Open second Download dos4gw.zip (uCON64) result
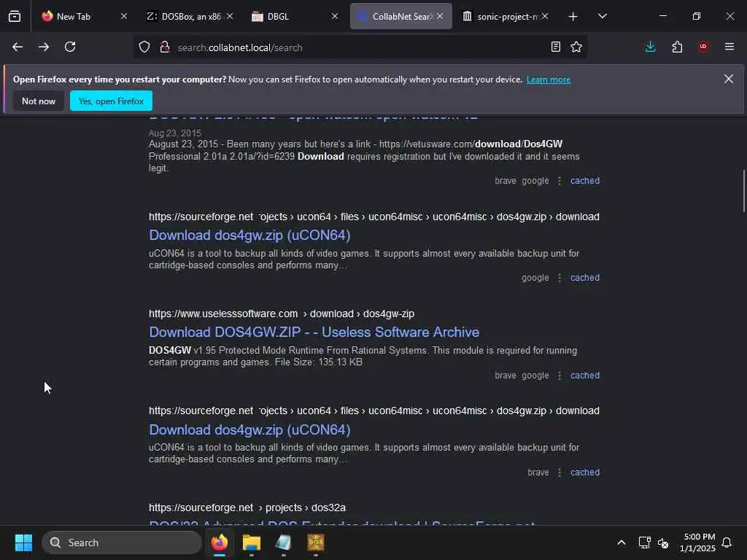 (249, 430)
